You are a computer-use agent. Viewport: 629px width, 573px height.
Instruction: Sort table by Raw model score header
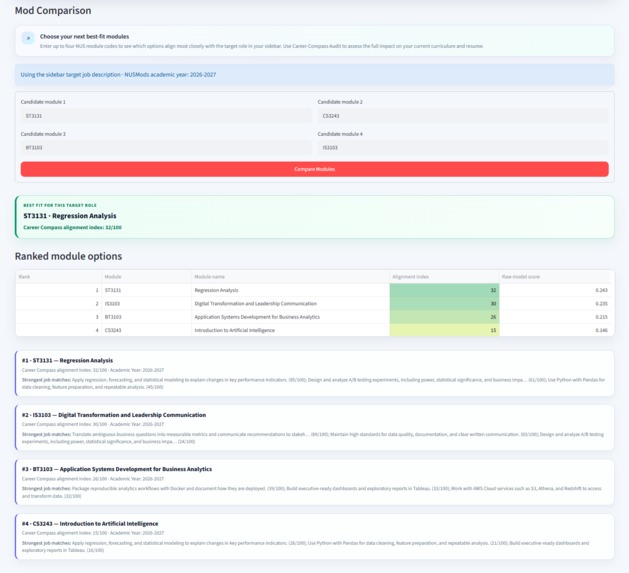point(555,277)
